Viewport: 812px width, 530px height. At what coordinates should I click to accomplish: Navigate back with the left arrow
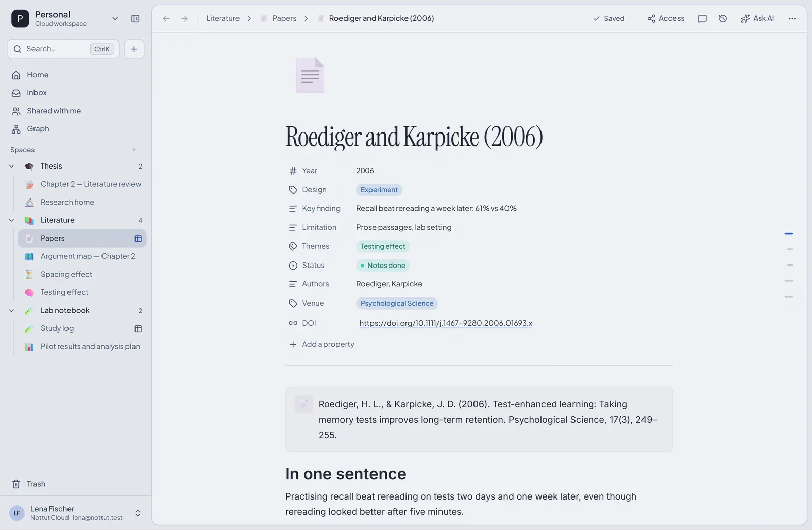(166, 19)
